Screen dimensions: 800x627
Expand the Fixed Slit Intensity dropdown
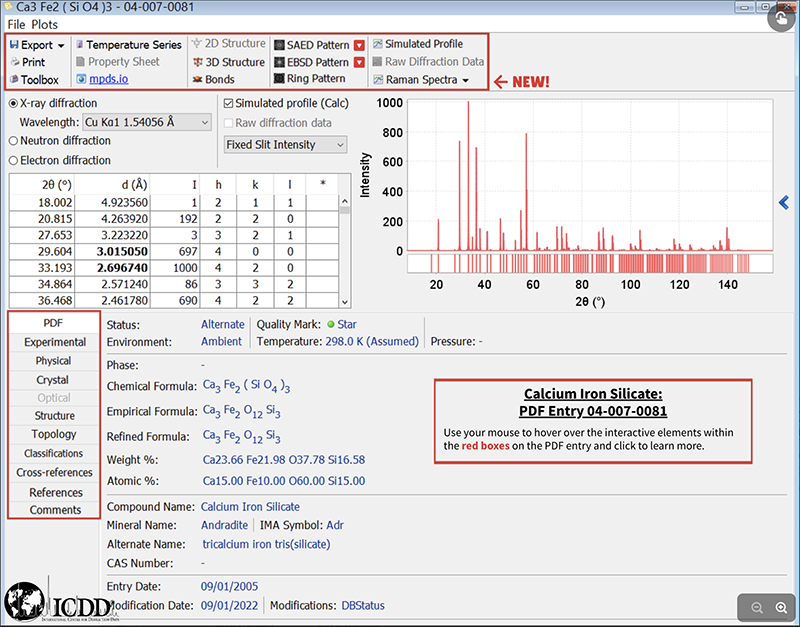click(x=285, y=145)
